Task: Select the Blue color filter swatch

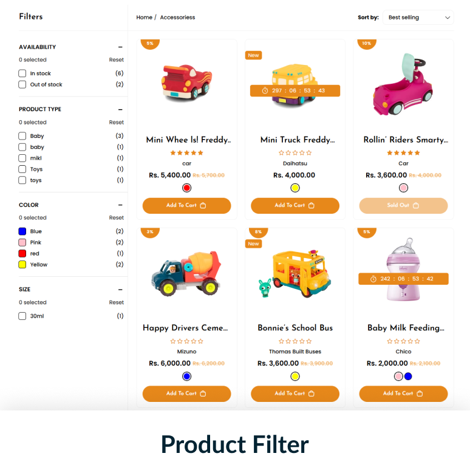Action: point(22,231)
